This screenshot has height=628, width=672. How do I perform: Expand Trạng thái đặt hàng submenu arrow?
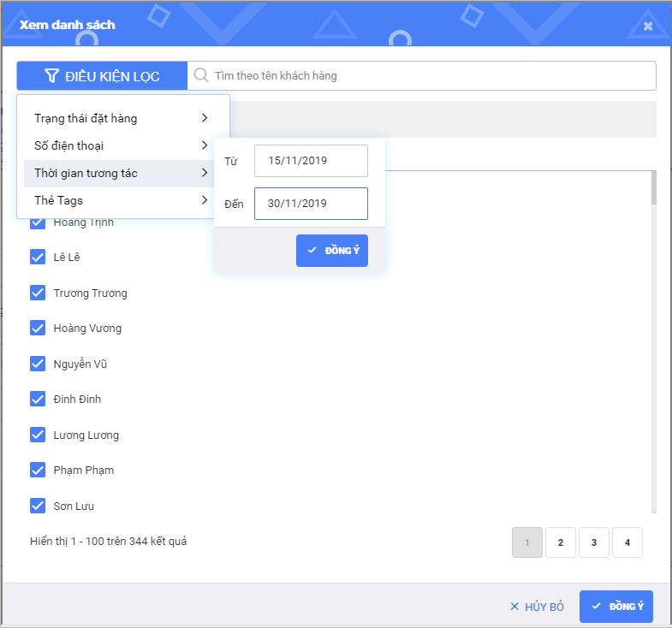205,118
